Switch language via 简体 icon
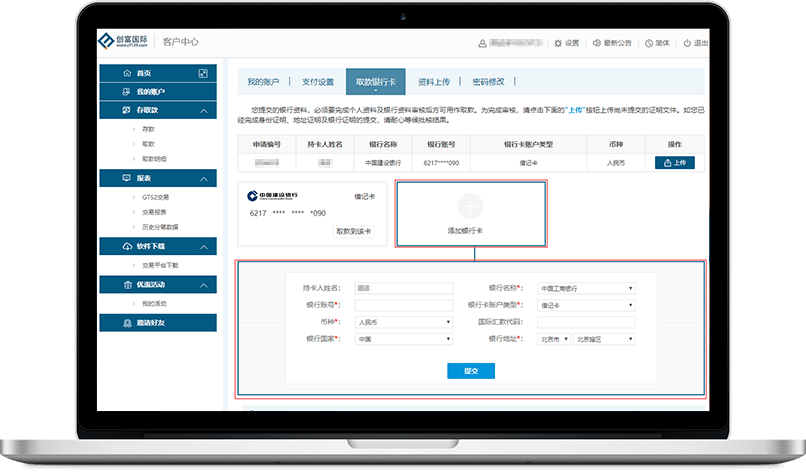 649,43
